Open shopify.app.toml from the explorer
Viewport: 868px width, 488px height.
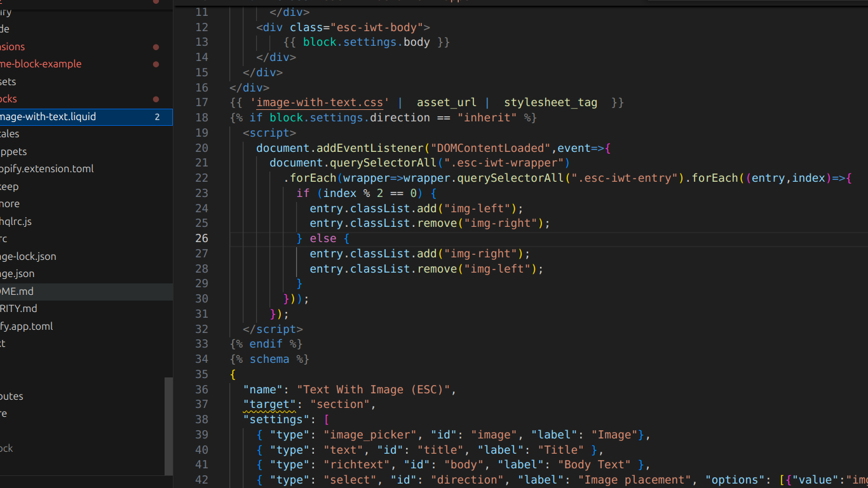27,327
